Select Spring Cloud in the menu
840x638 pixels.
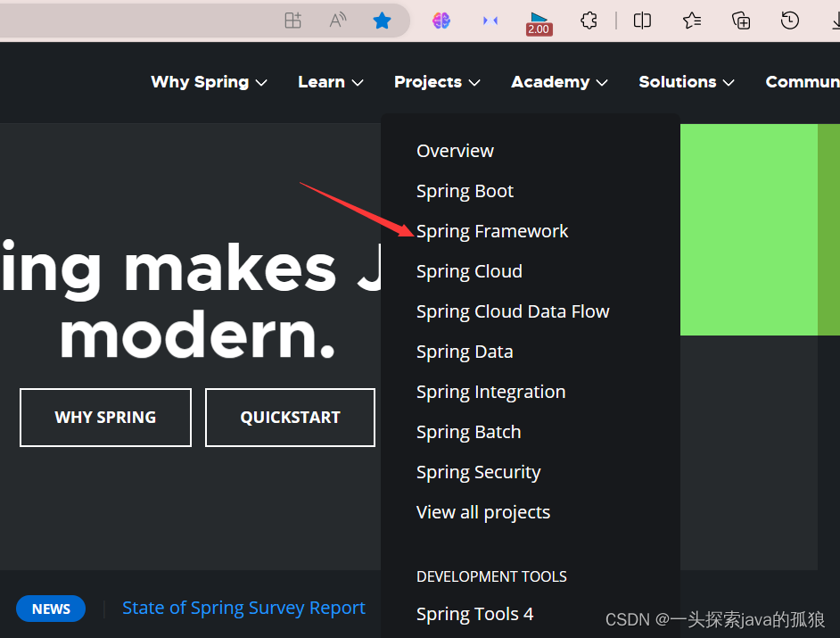[x=469, y=272]
